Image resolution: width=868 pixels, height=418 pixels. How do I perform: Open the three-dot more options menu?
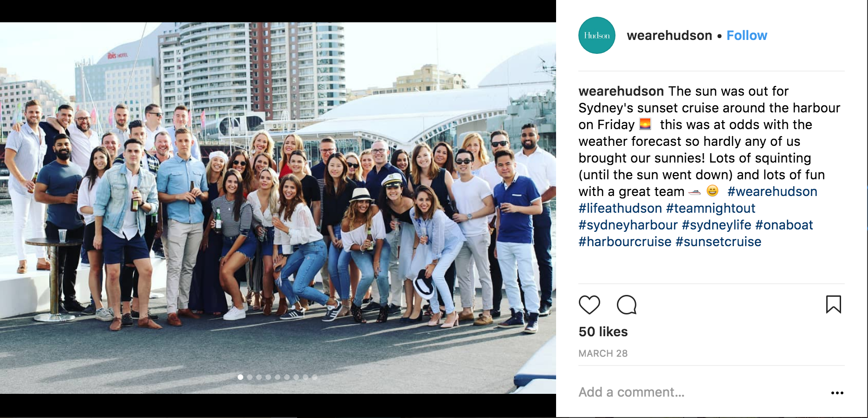pos(837,393)
